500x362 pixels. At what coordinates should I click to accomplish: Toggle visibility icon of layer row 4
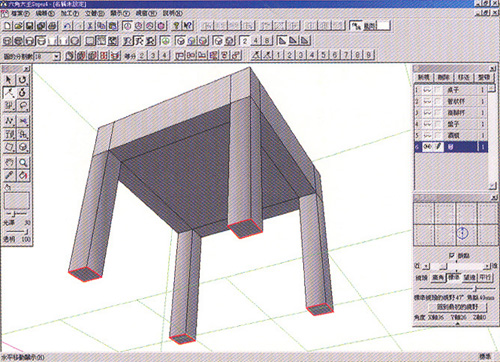point(427,124)
